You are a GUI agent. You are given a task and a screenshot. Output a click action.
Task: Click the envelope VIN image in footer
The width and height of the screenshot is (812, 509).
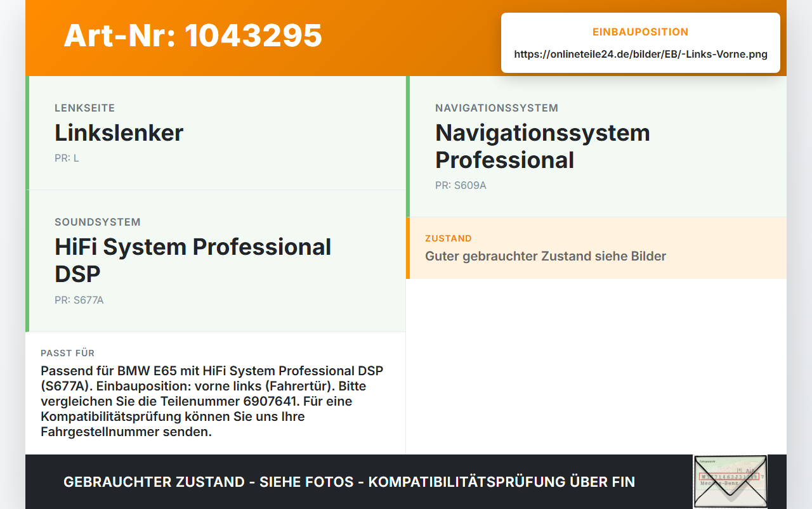[730, 482]
